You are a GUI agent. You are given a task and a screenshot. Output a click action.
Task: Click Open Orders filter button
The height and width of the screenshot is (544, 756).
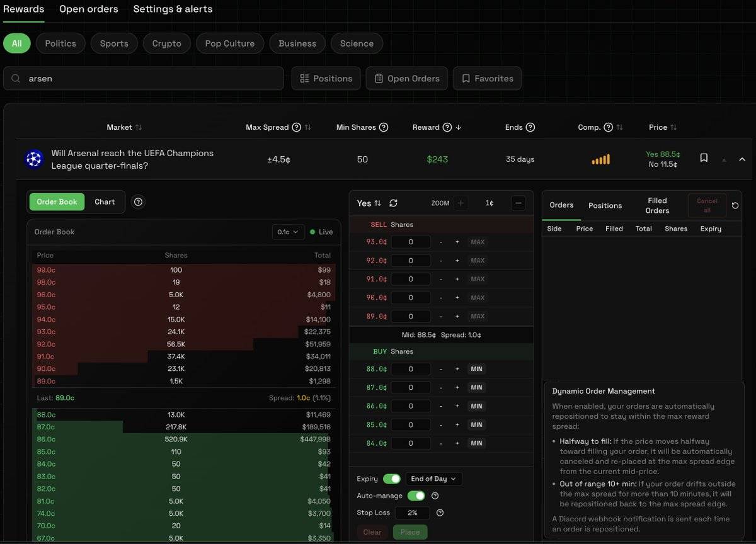point(407,79)
